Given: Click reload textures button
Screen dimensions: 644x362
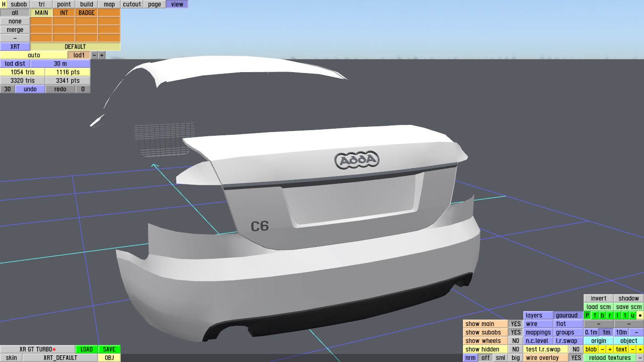Looking at the screenshot, I should pyautogui.click(x=610, y=358).
